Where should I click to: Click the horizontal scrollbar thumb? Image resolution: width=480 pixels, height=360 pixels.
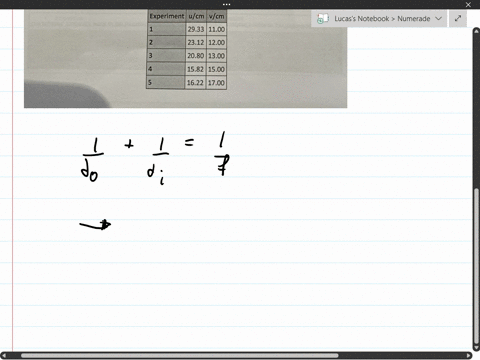point(180,356)
